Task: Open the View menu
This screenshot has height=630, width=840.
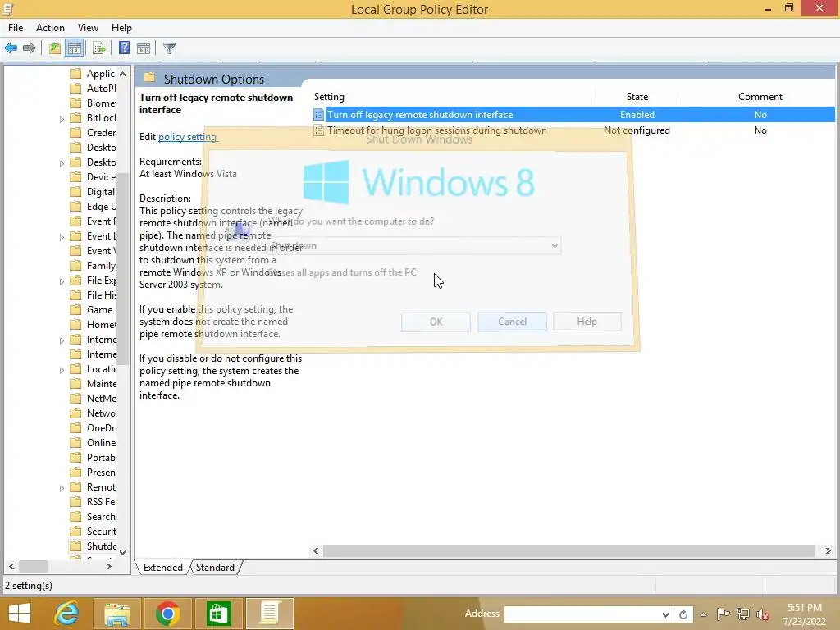Action: coord(88,28)
